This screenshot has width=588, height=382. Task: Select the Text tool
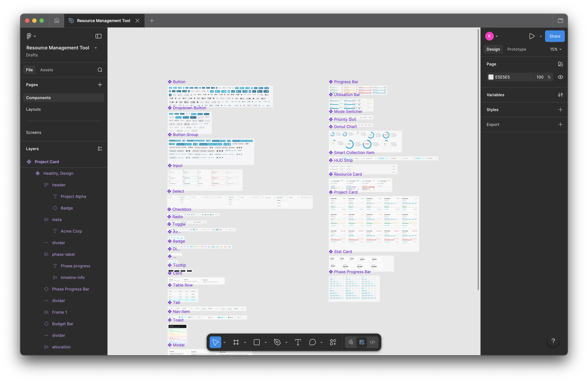[298, 342]
